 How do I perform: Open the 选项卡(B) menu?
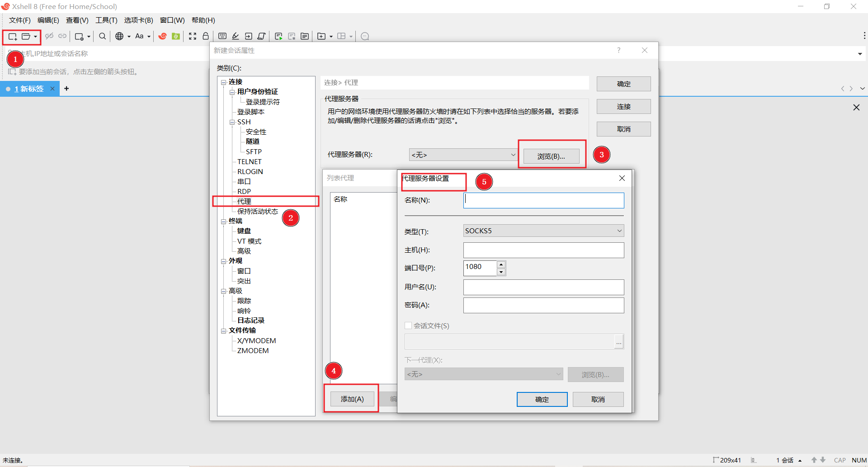pos(138,20)
